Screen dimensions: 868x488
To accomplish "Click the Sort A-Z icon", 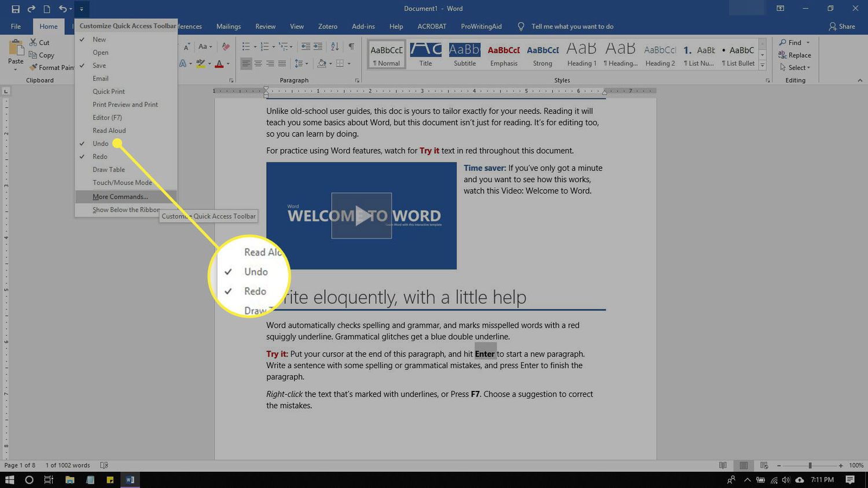I will (334, 47).
